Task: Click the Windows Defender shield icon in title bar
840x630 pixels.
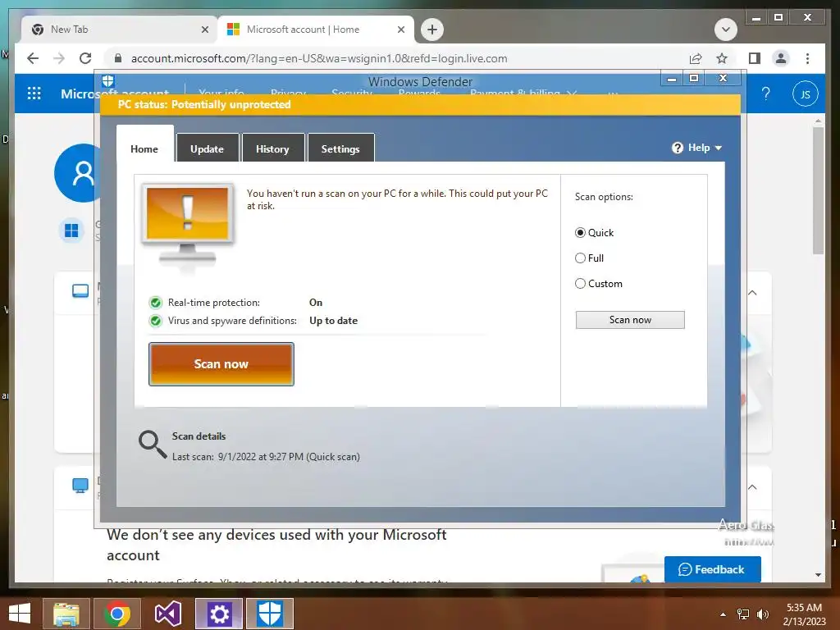Action: pos(108,81)
